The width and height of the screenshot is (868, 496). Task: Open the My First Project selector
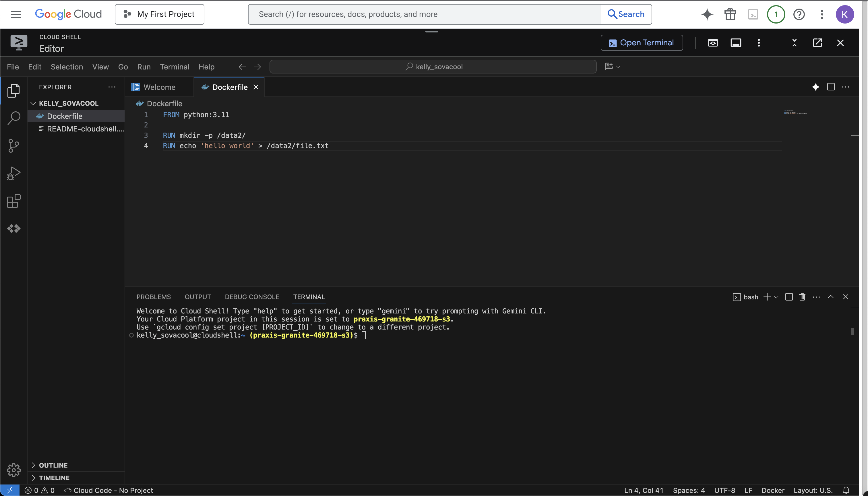click(x=159, y=14)
